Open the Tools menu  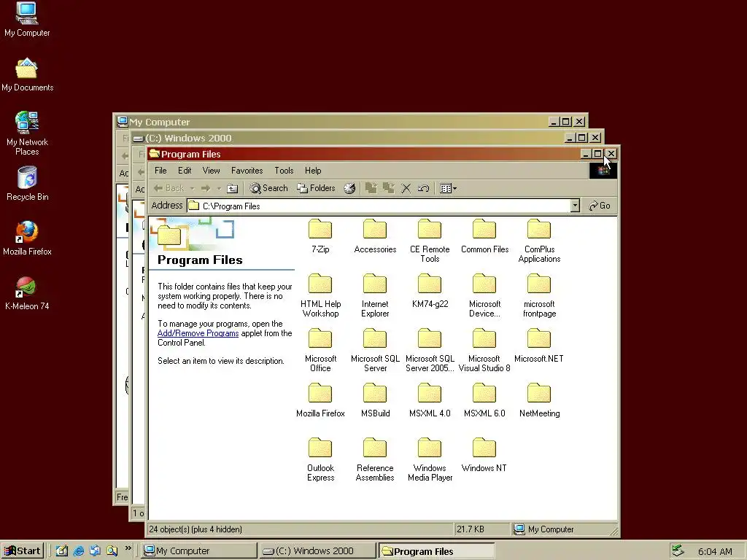pyautogui.click(x=284, y=171)
